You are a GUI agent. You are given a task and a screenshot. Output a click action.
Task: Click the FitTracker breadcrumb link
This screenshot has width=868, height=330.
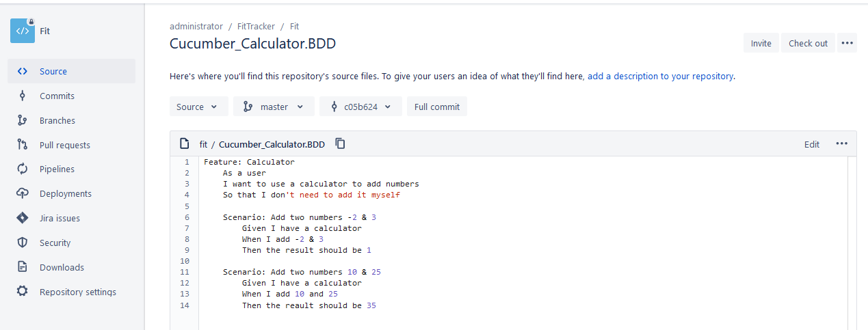click(257, 26)
